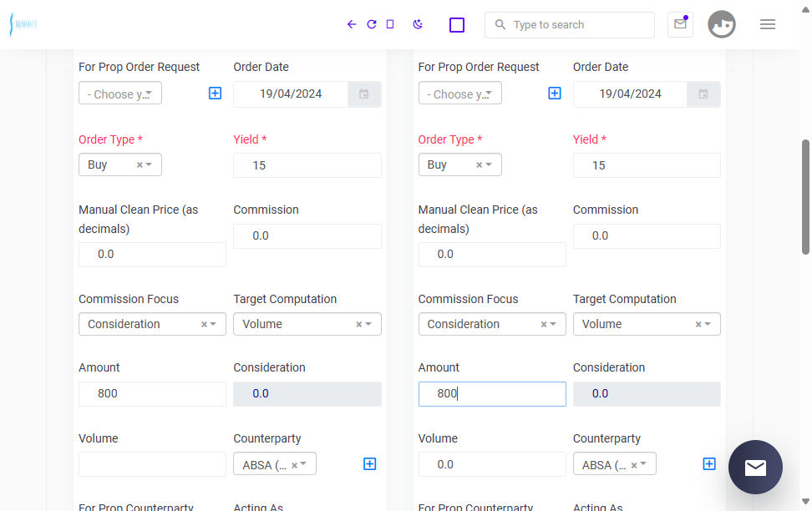The image size is (812, 511).
Task: Click right Order Date field 19/04/2024
Action: tap(630, 94)
